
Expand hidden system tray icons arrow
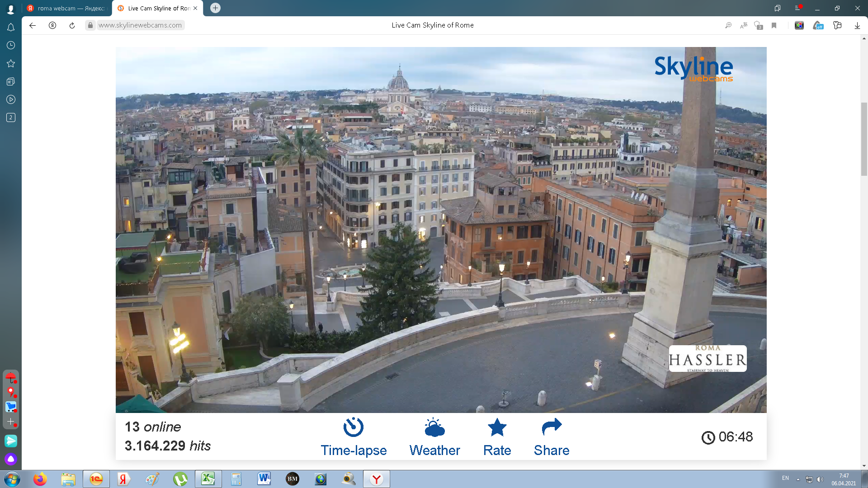pos(798,479)
